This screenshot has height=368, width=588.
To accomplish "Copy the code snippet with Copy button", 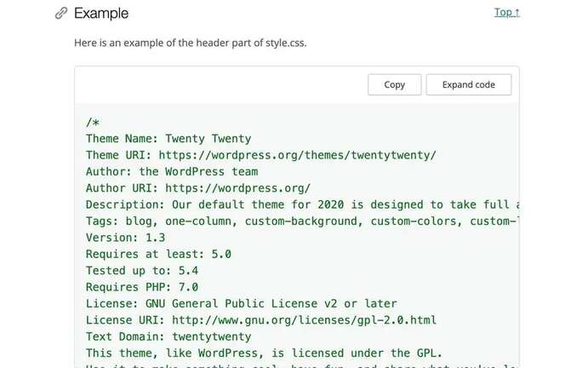I will pyautogui.click(x=394, y=84).
